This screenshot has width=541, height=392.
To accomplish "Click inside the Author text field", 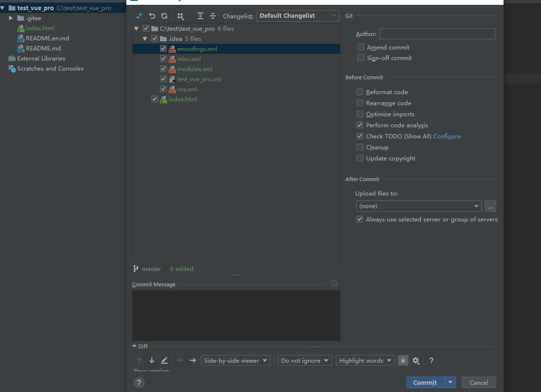I will pyautogui.click(x=437, y=34).
